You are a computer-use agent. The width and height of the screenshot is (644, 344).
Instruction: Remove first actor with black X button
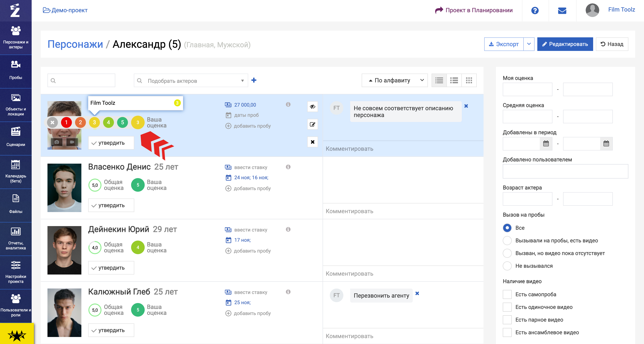(312, 142)
